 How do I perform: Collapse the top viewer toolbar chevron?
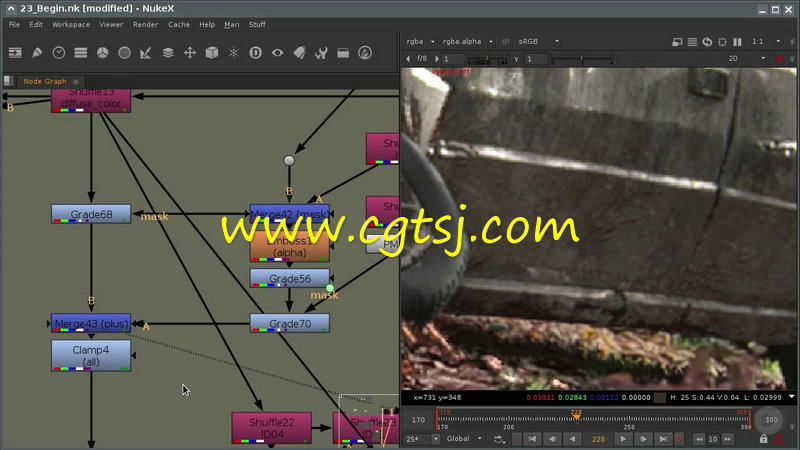(x=792, y=42)
